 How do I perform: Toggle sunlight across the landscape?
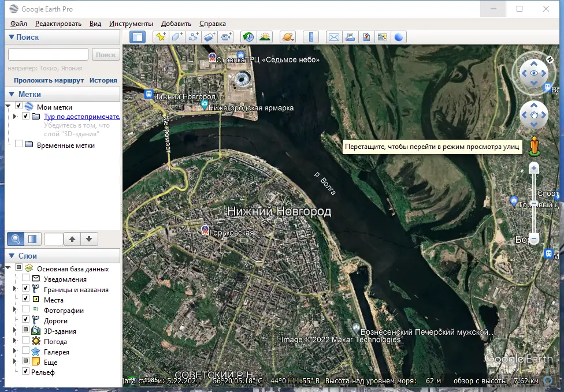tap(265, 37)
